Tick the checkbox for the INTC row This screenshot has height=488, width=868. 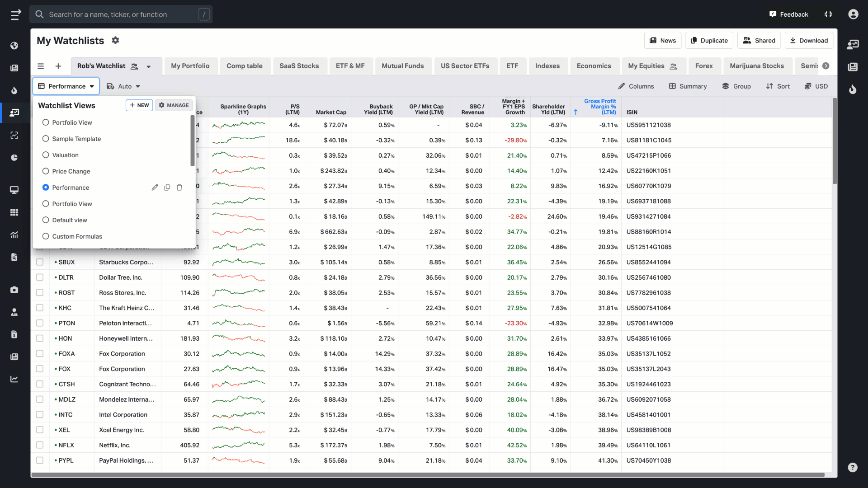coord(40,415)
